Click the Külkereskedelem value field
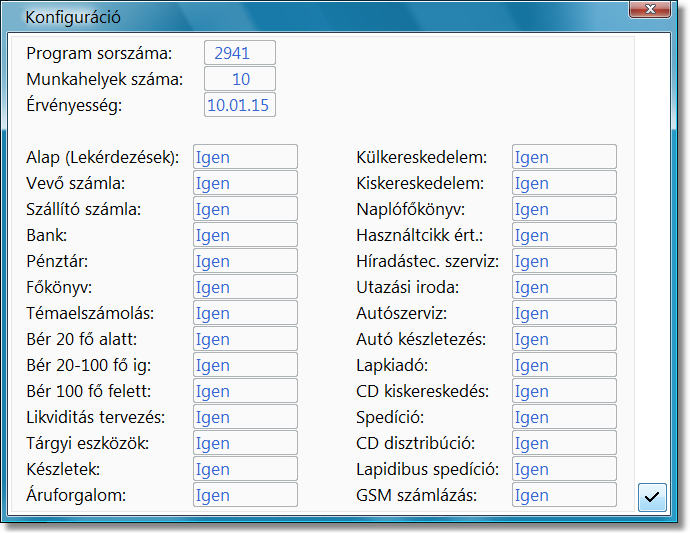Image resolution: width=690 pixels, height=535 pixels. click(564, 157)
